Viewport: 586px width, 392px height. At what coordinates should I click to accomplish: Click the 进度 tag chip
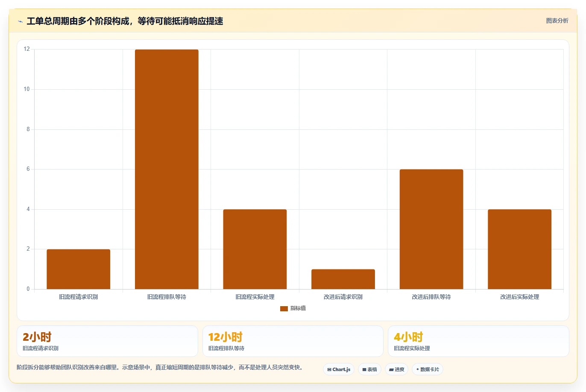pyautogui.click(x=396, y=369)
